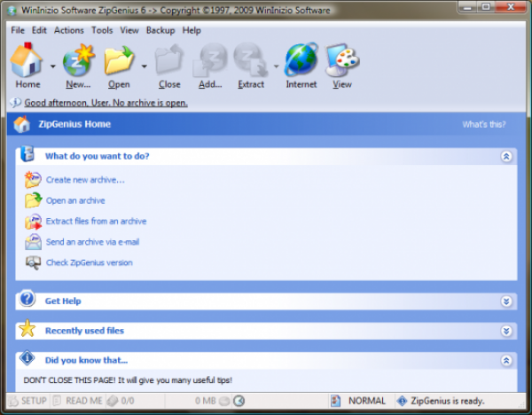This screenshot has height=415, width=532.
Task: Click the Close archive toolbar icon
Action: (169, 60)
